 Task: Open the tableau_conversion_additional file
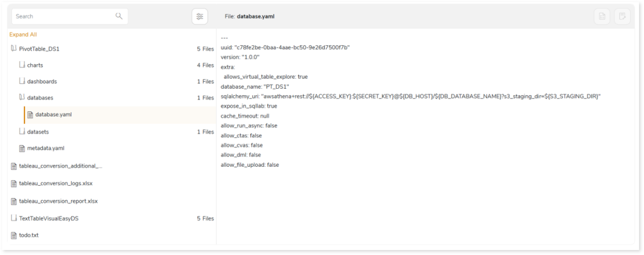(60, 166)
